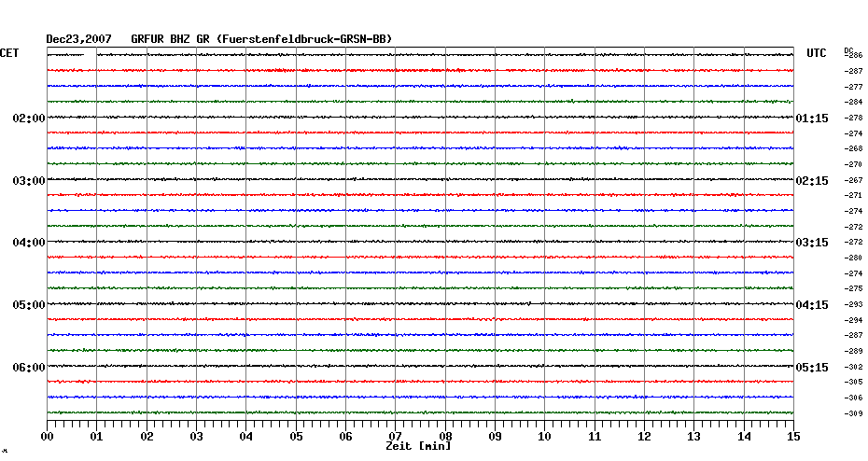
Task: Click the date label Dec23,2007
Action: pyautogui.click(x=78, y=39)
